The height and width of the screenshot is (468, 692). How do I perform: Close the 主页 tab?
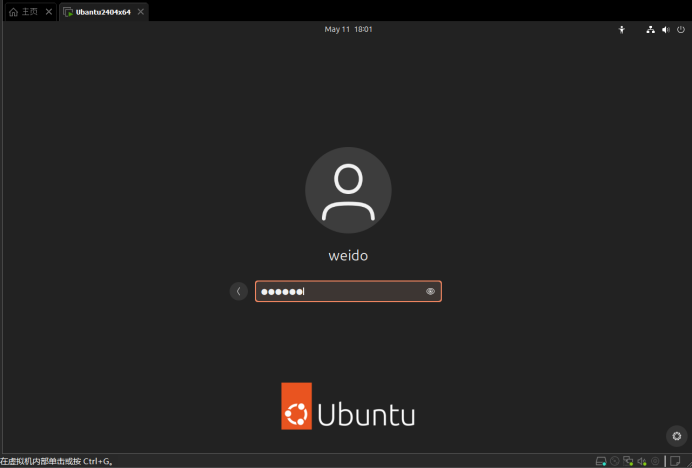click(x=49, y=12)
